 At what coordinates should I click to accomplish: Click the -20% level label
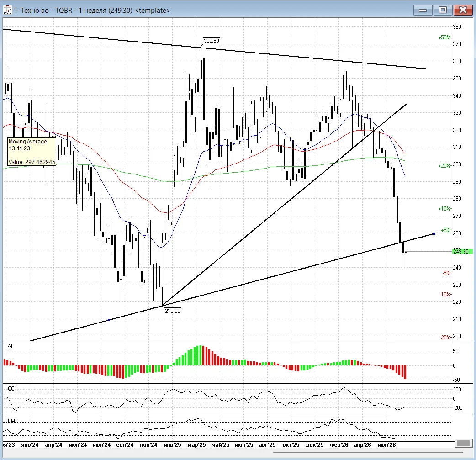[x=445, y=338]
